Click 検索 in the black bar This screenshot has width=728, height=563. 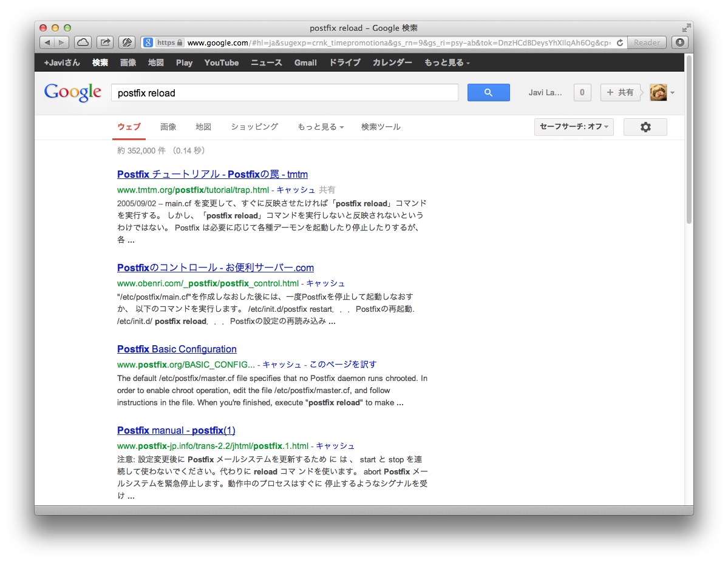pyautogui.click(x=100, y=62)
